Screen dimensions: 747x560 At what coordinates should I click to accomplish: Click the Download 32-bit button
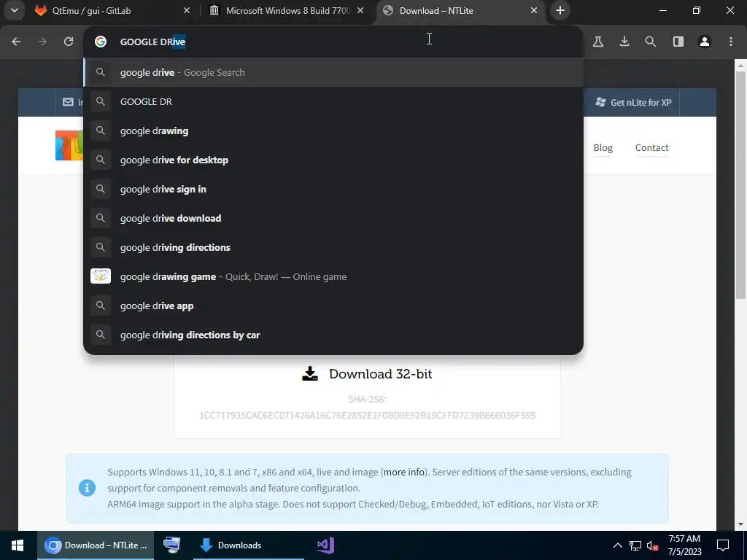pyautogui.click(x=368, y=374)
